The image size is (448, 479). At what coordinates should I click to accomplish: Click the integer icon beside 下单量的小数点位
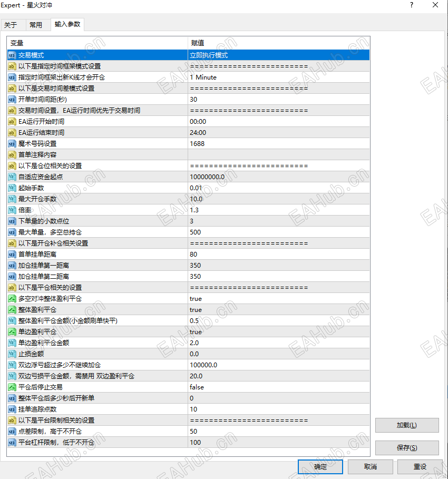point(12,221)
